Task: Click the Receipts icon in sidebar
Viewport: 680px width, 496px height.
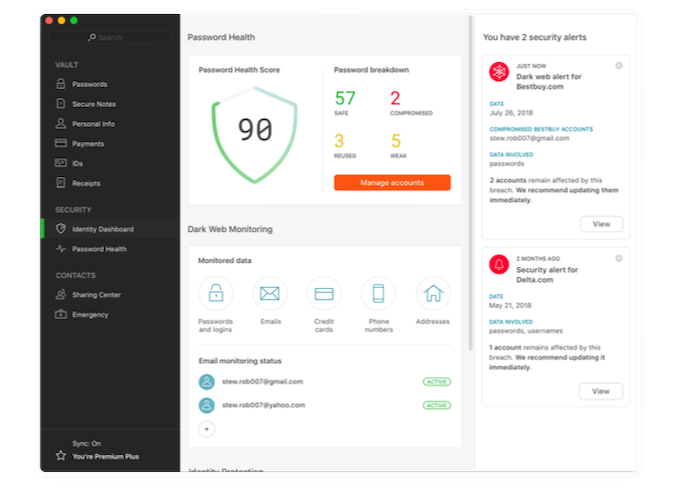Action: click(61, 183)
